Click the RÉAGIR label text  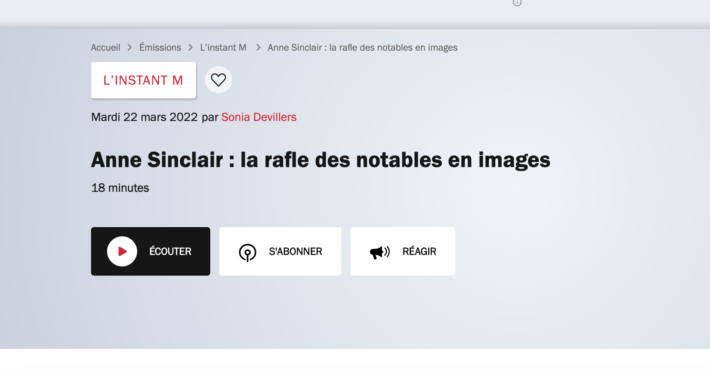[x=419, y=251]
